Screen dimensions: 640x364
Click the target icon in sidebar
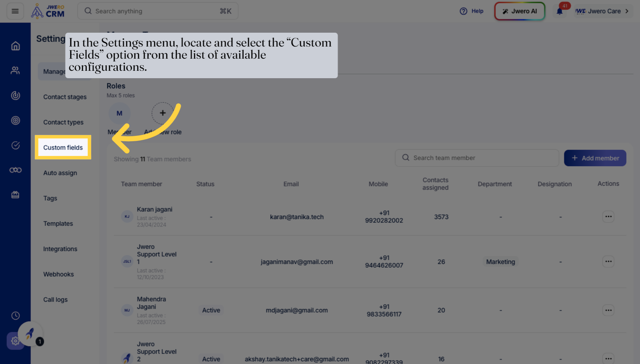tap(16, 120)
